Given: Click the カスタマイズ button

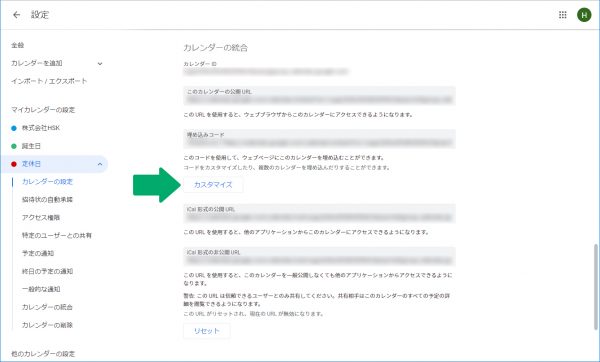Looking at the screenshot, I should [x=213, y=185].
